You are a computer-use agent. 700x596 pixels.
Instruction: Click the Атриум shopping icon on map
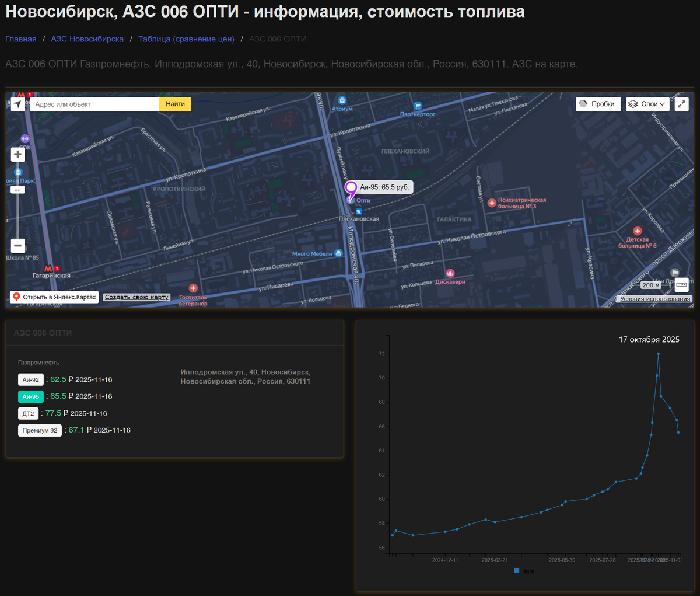coord(342,100)
